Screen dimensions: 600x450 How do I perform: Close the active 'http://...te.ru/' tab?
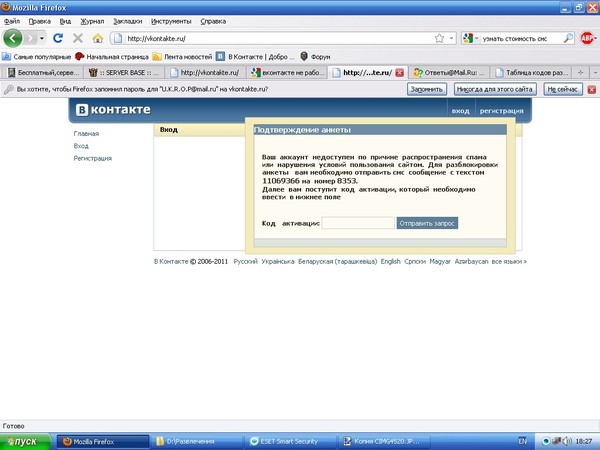coord(399,73)
